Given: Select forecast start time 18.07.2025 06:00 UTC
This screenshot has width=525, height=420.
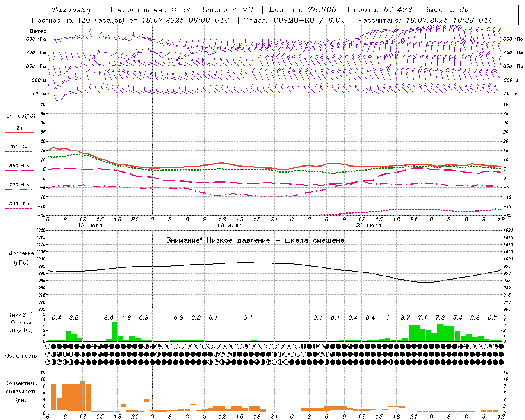Looking at the screenshot, I should [x=186, y=20].
